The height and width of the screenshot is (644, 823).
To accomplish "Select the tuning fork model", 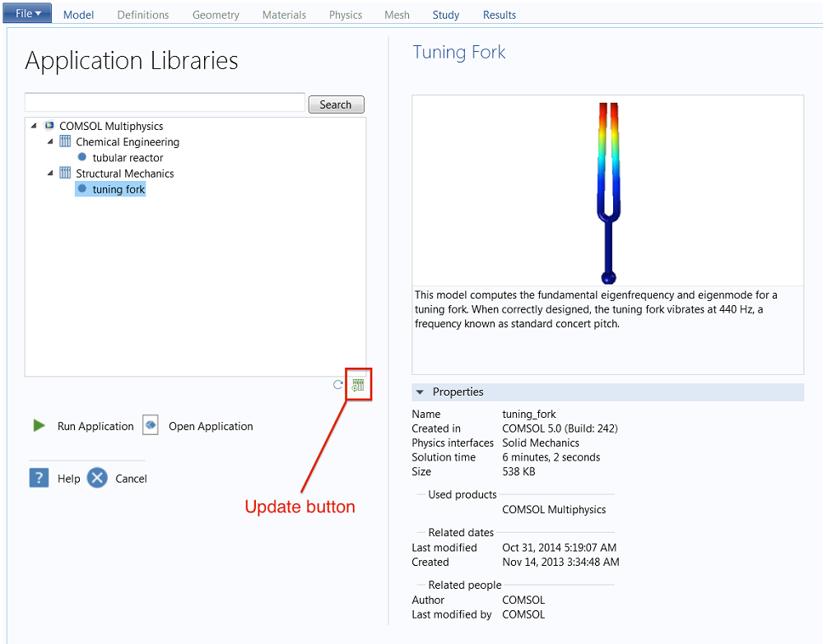I will click(x=119, y=189).
